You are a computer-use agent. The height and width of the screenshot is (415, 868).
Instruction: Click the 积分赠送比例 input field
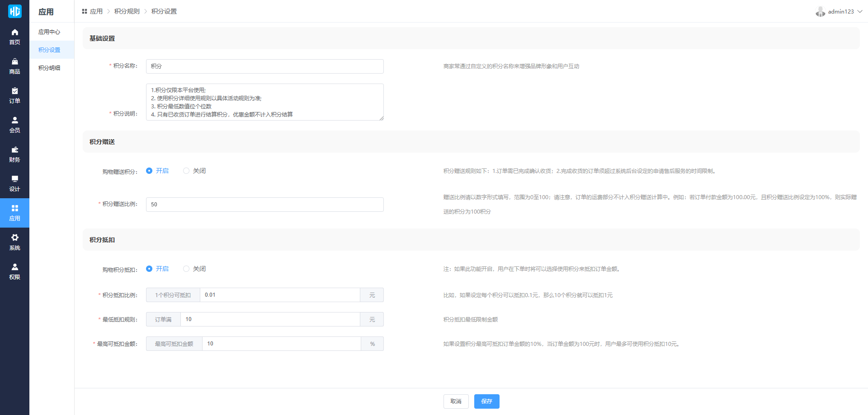[264, 205]
